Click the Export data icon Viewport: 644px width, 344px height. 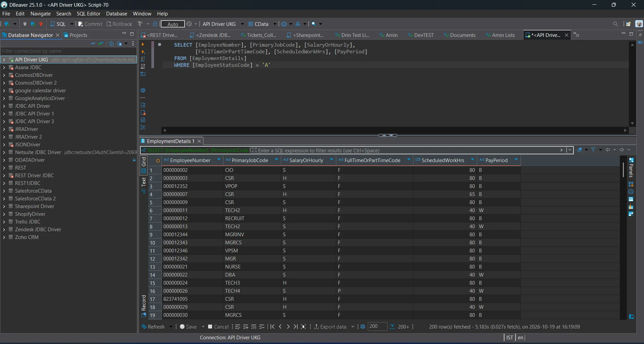[x=316, y=327]
